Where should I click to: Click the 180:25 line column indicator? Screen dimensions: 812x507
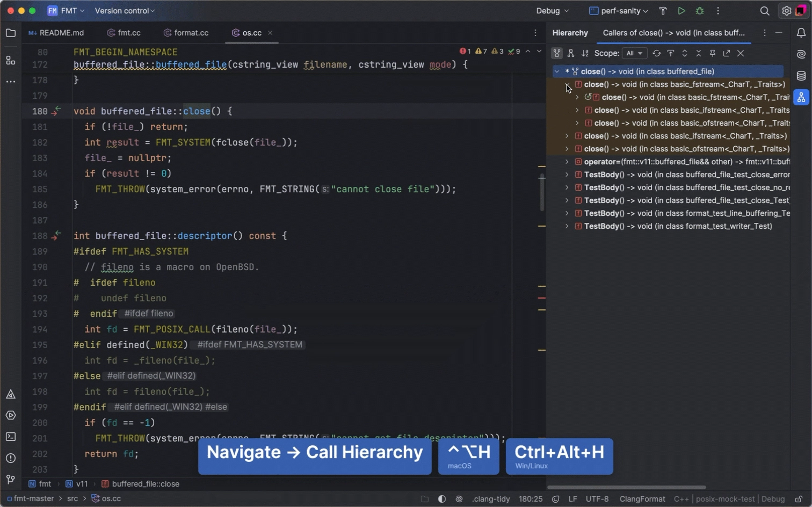[530, 499]
